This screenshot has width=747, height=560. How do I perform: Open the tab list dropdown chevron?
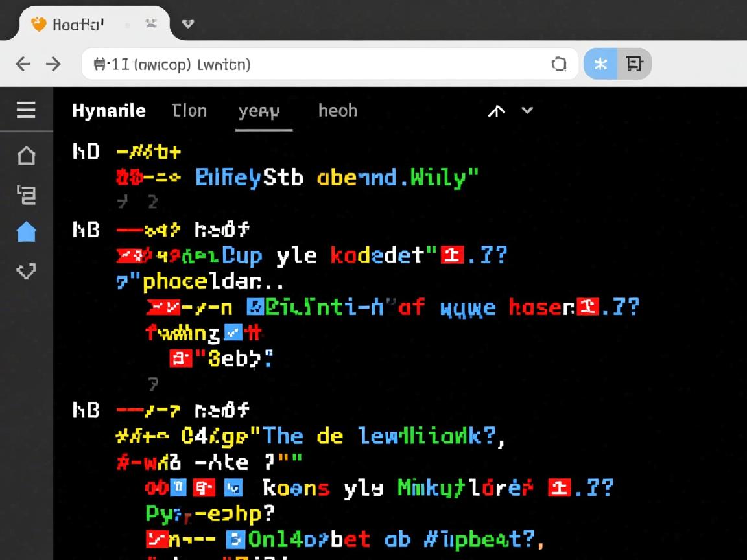coord(188,24)
